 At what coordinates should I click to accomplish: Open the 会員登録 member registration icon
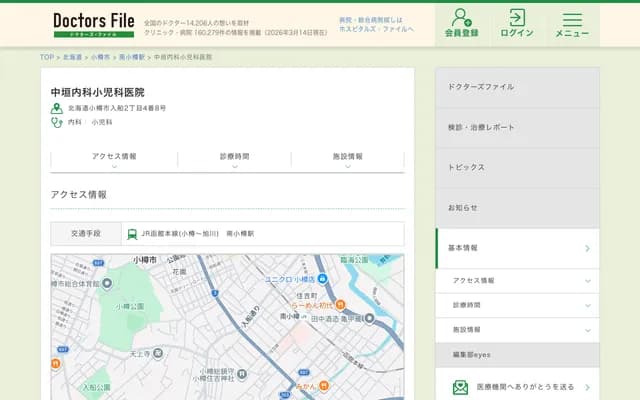[x=461, y=23]
